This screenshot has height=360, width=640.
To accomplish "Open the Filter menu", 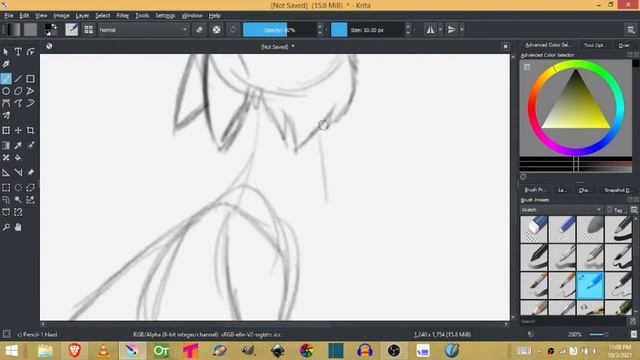I will click(x=122, y=16).
